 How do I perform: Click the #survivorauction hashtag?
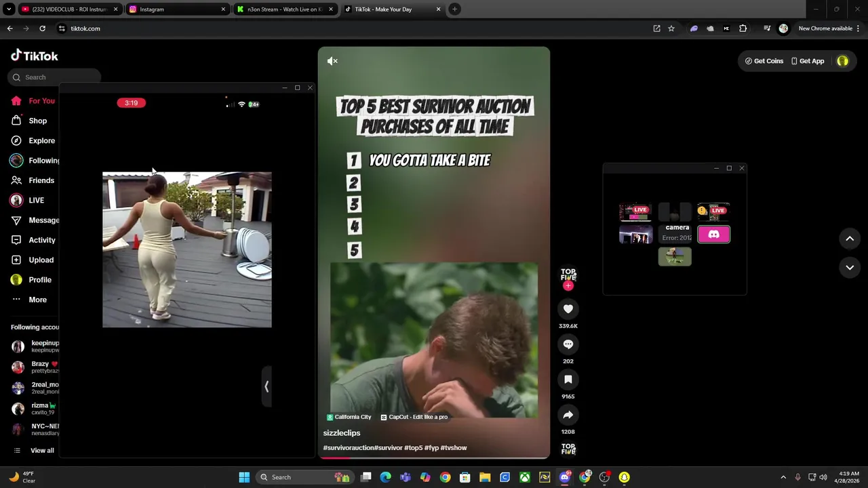click(349, 448)
